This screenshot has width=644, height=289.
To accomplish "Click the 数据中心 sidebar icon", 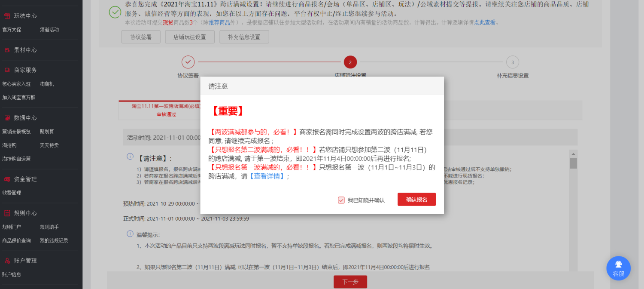I will (x=7, y=118).
